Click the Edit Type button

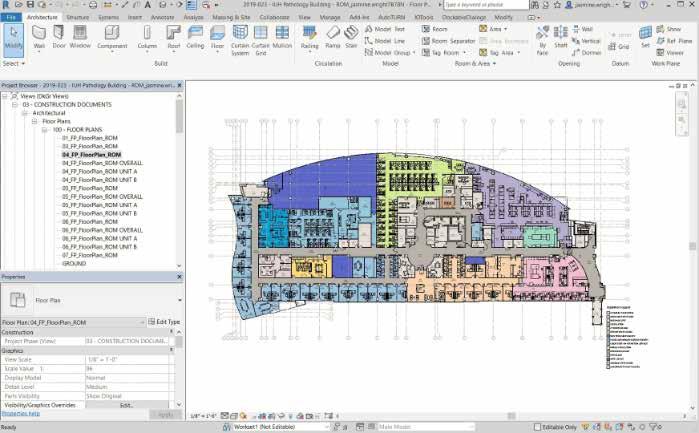click(164, 322)
